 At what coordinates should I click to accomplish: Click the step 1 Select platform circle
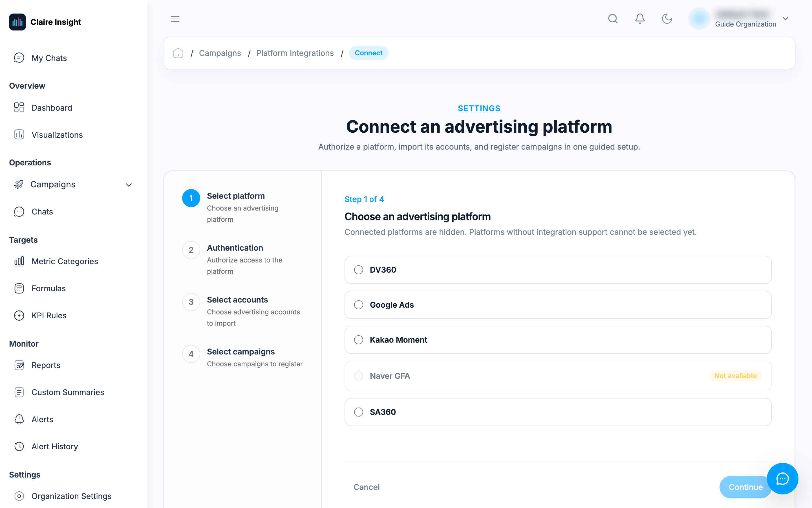tap(191, 198)
